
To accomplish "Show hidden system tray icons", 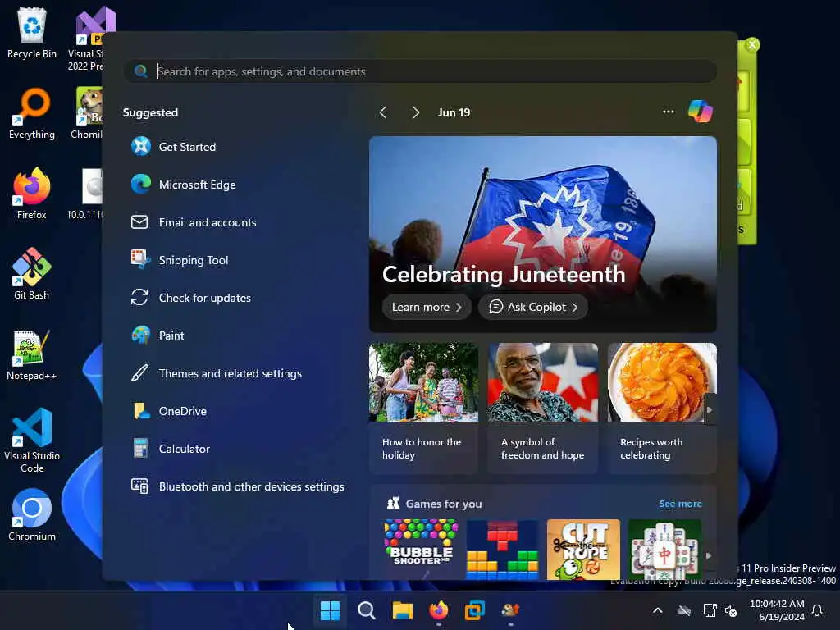I will point(658,610).
